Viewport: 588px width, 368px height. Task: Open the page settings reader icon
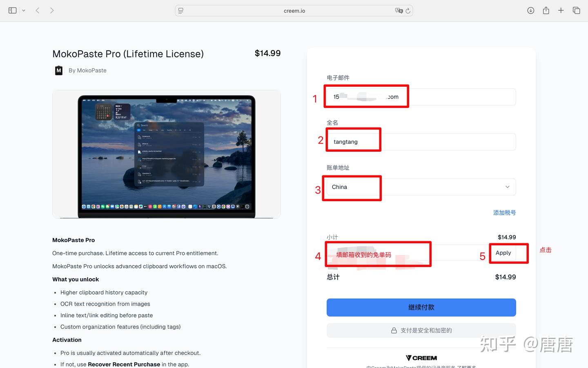tap(181, 11)
